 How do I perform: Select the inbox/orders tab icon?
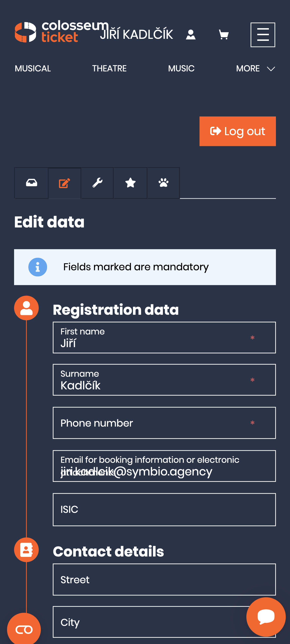[31, 182]
